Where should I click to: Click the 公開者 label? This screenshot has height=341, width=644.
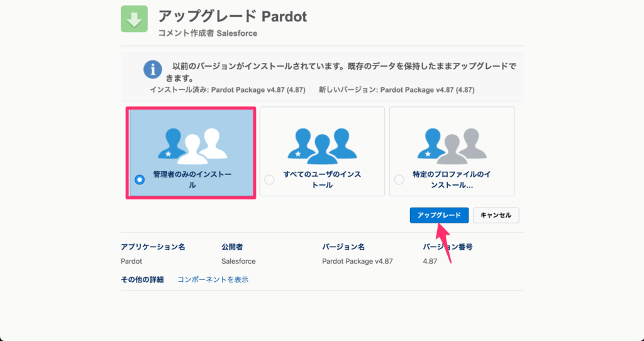click(232, 247)
